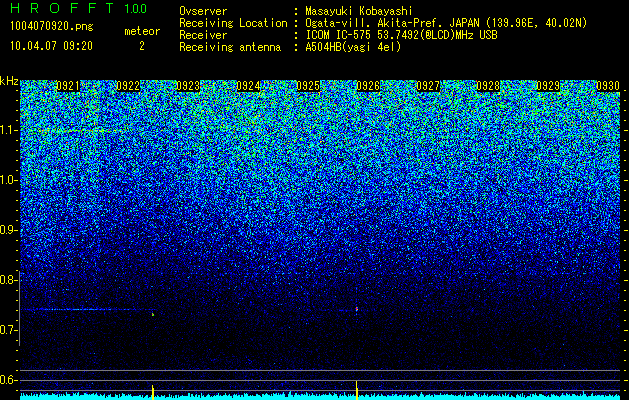Click the 1.1 frequency axis label

(x=9, y=130)
